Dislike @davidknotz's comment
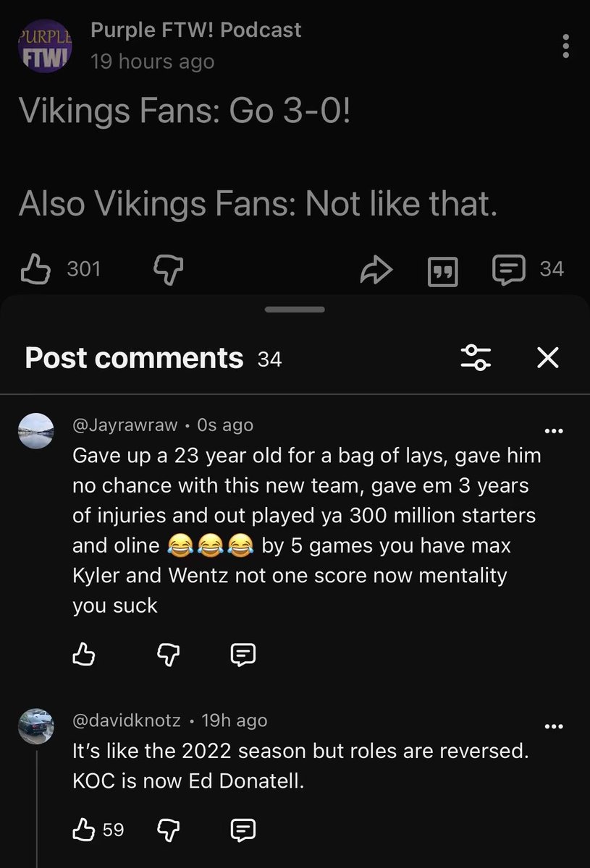This screenshot has height=868, width=590. (x=169, y=830)
